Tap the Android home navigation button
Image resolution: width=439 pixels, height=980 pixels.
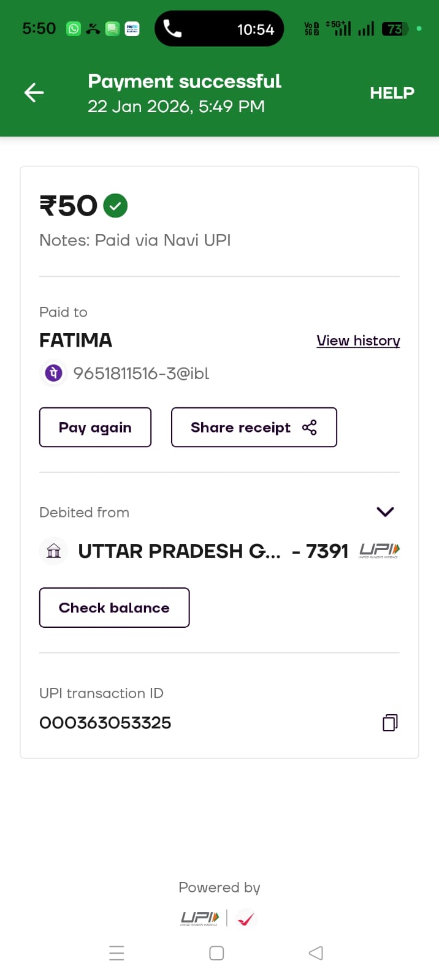[x=216, y=953]
